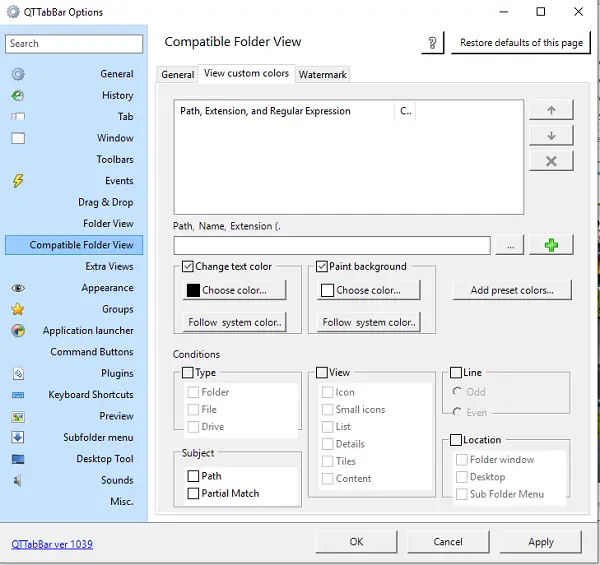This screenshot has height=565, width=600.
Task: Click the Desktop Tool monitor icon
Action: click(x=18, y=459)
